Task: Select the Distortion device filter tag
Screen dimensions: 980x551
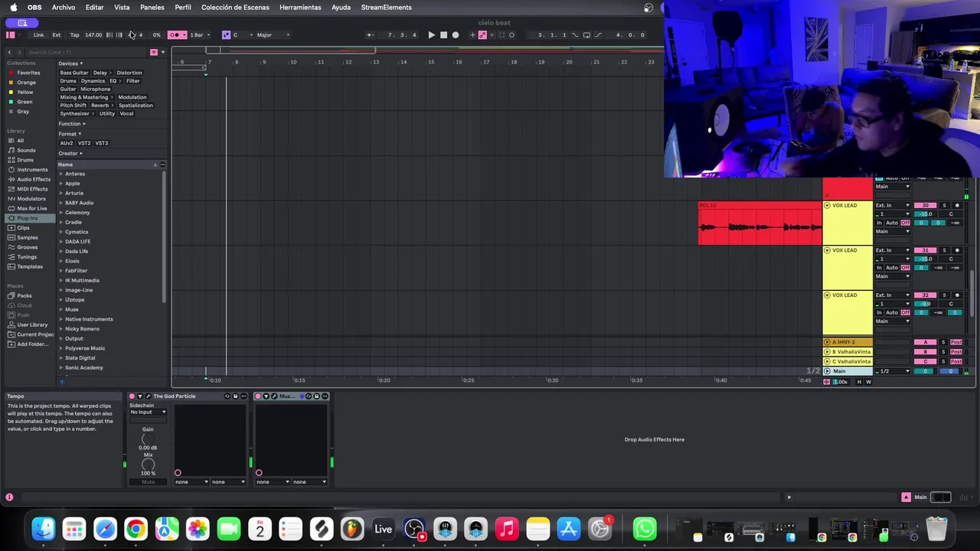Action: pos(129,73)
